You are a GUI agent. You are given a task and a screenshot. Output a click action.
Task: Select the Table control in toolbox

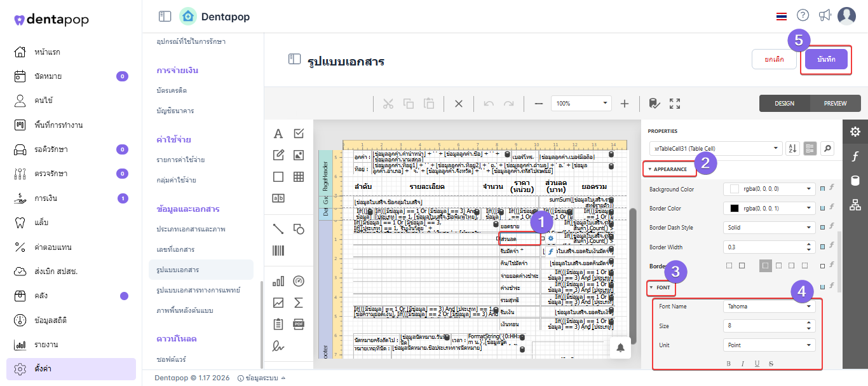(x=299, y=177)
